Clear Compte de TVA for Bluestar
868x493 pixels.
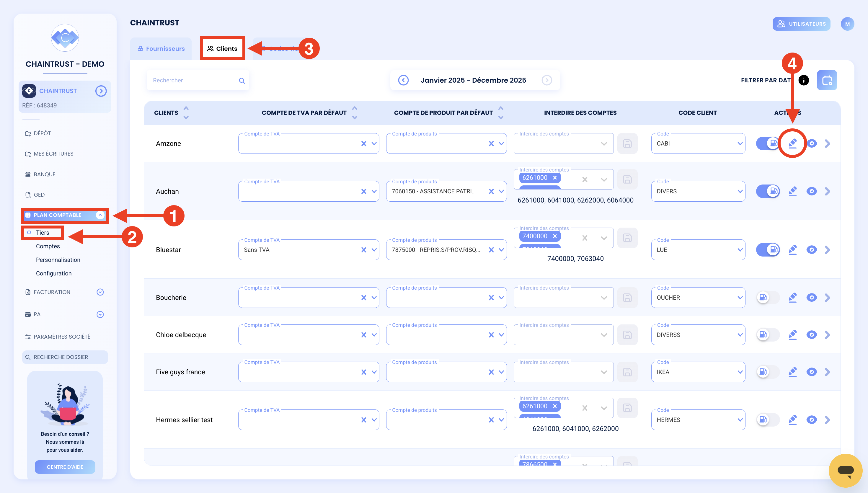click(x=364, y=250)
